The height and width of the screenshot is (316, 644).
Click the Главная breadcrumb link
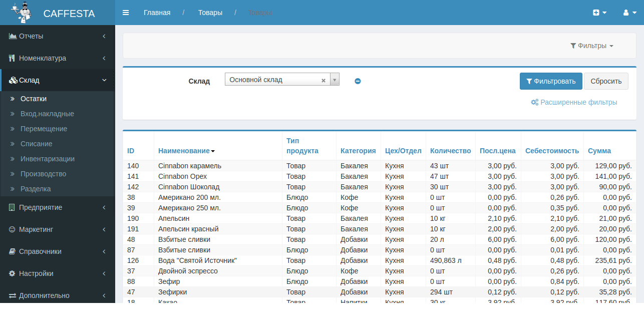click(157, 13)
